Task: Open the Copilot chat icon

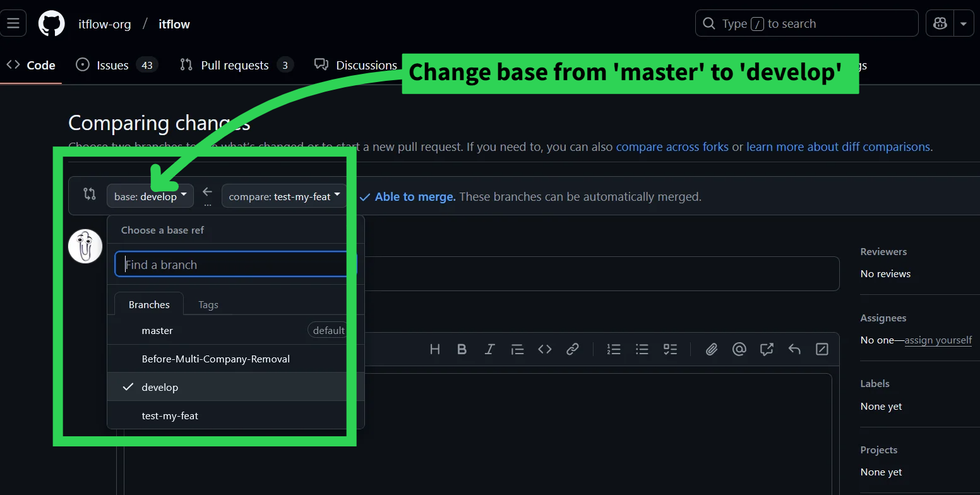Action: point(940,24)
